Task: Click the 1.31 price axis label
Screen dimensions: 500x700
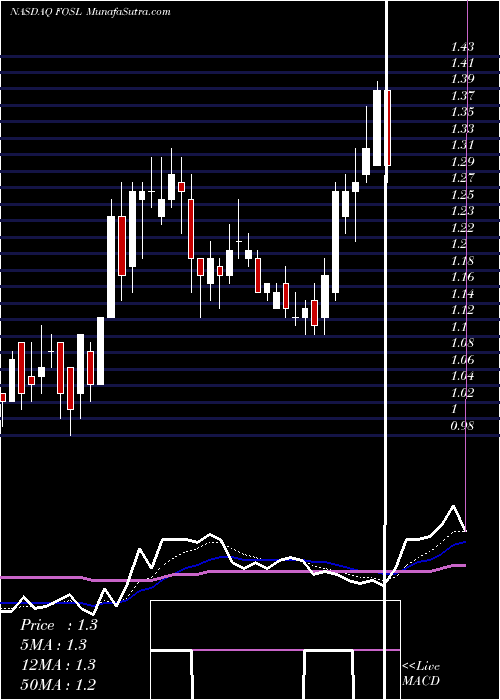Action: click(x=462, y=146)
